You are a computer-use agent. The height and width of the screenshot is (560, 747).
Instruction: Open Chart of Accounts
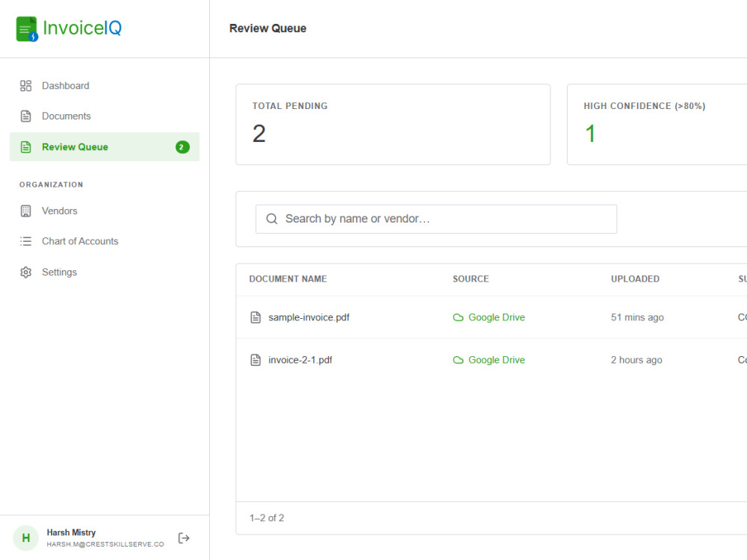click(105, 241)
